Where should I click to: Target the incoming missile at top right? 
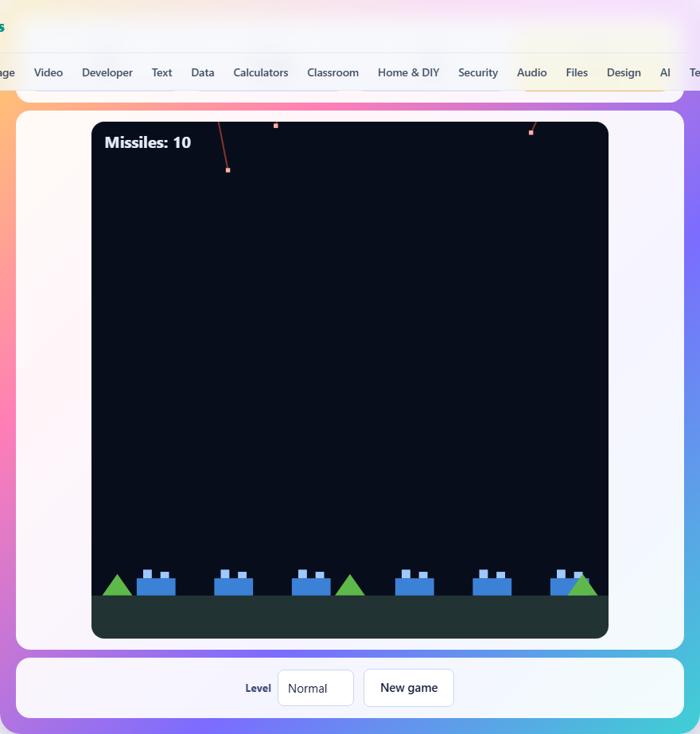531,133
